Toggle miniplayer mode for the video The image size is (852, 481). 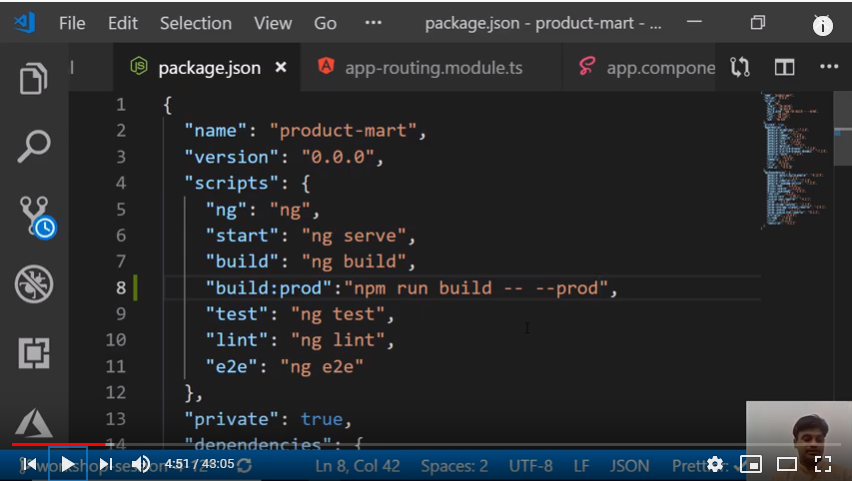click(750, 464)
